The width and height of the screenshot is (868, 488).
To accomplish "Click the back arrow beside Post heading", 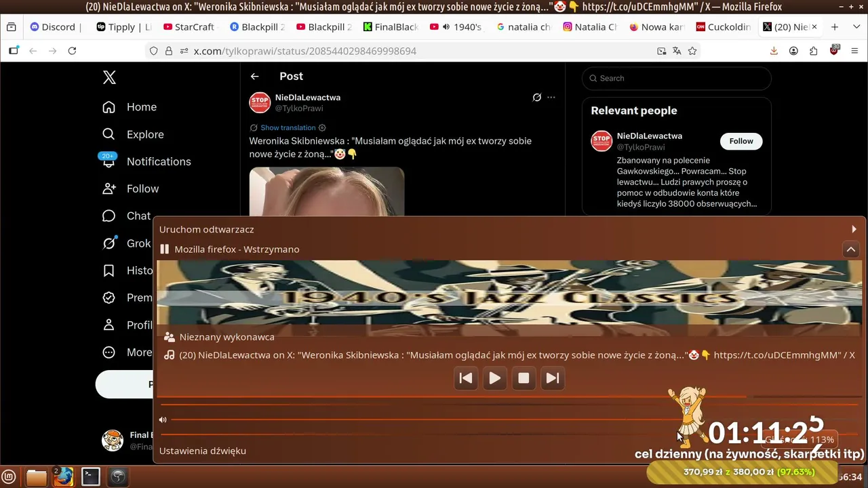I will click(255, 77).
